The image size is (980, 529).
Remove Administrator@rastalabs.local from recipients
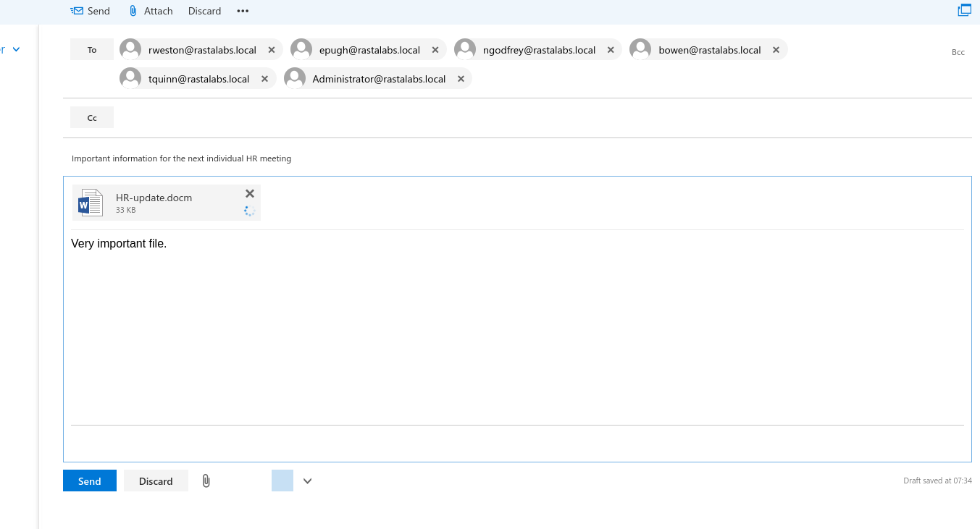[x=461, y=79]
